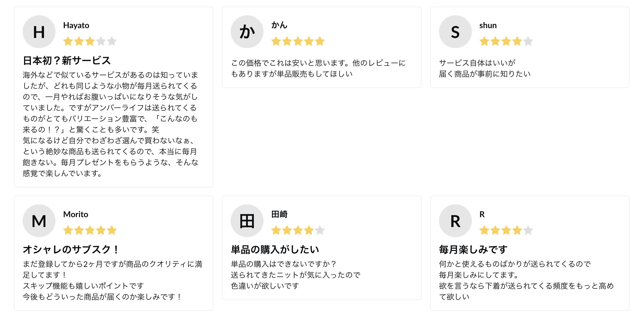Click review title 日本初？新サービス

point(67,61)
